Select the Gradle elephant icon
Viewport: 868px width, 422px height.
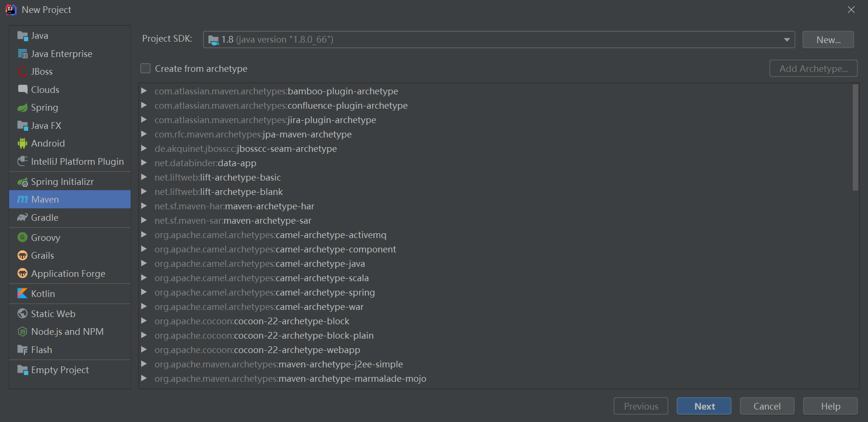click(22, 217)
